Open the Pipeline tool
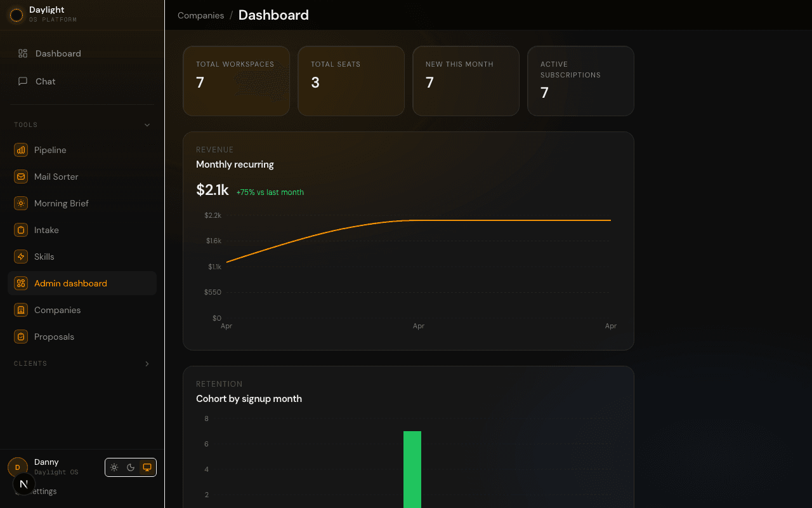 pyautogui.click(x=82, y=150)
